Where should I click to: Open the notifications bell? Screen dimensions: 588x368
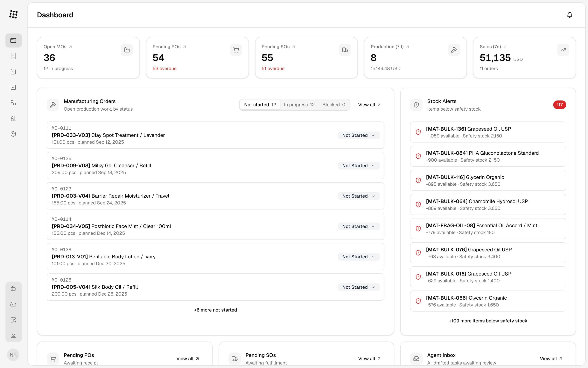tap(570, 15)
